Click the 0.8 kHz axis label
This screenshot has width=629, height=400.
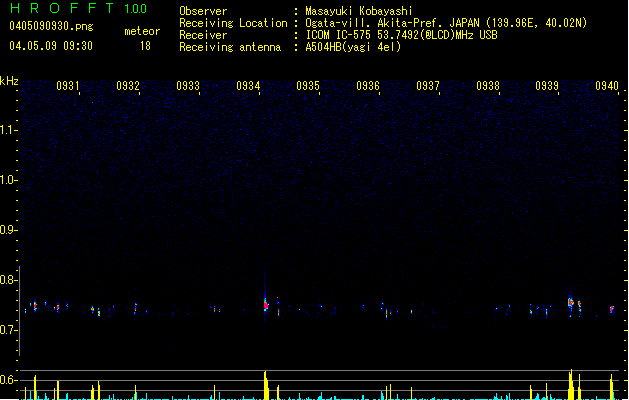click(8, 280)
